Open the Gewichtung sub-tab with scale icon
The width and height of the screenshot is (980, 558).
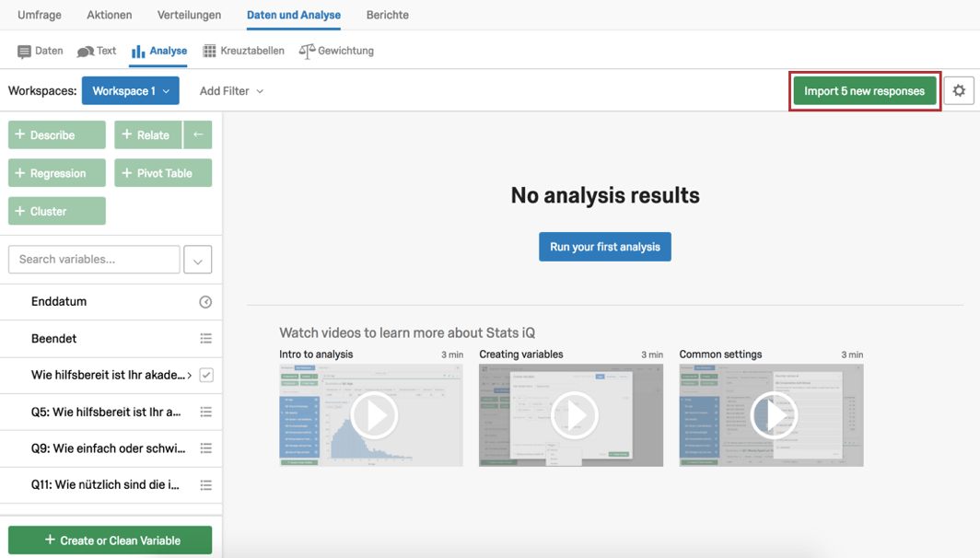336,51
